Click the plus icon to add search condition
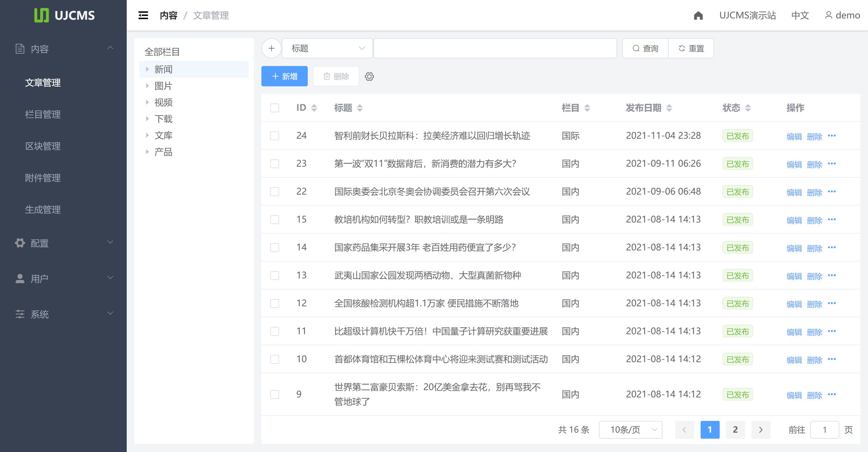 pyautogui.click(x=271, y=48)
